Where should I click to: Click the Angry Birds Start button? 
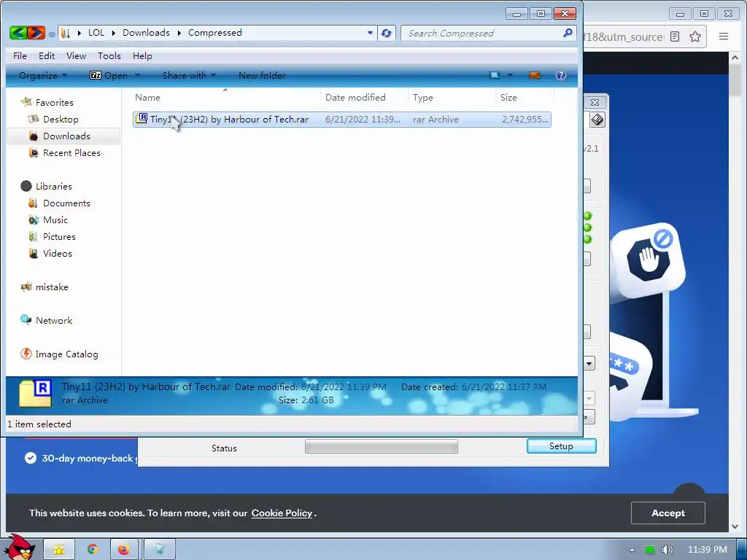click(x=20, y=548)
